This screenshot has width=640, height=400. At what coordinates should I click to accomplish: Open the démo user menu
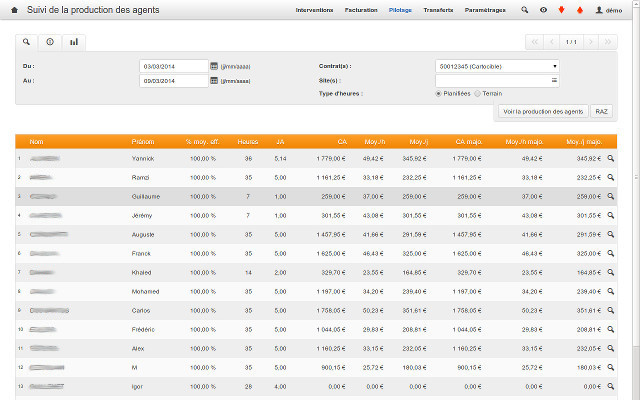click(x=609, y=10)
